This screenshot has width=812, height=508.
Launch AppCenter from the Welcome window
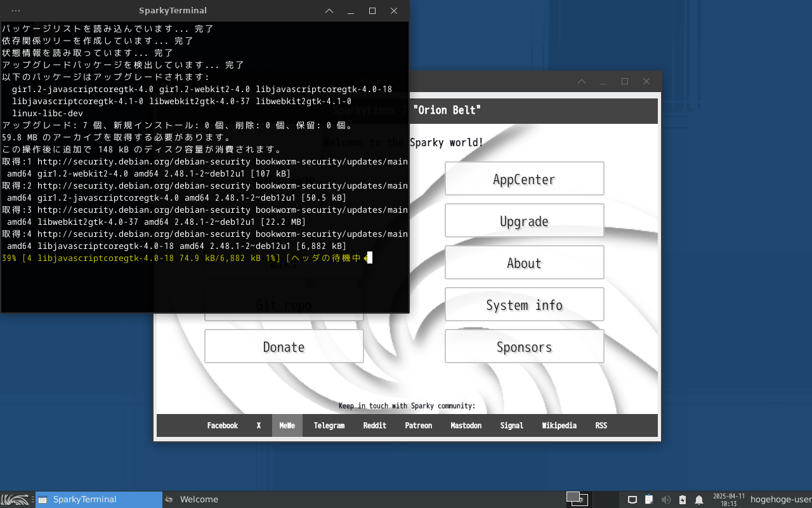pos(524,179)
